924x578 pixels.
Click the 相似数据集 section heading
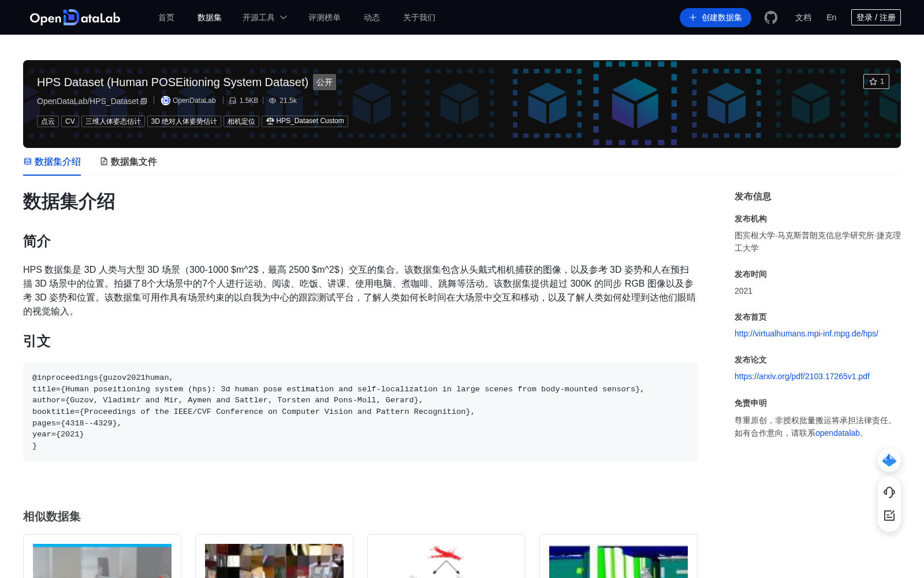pyautogui.click(x=52, y=517)
